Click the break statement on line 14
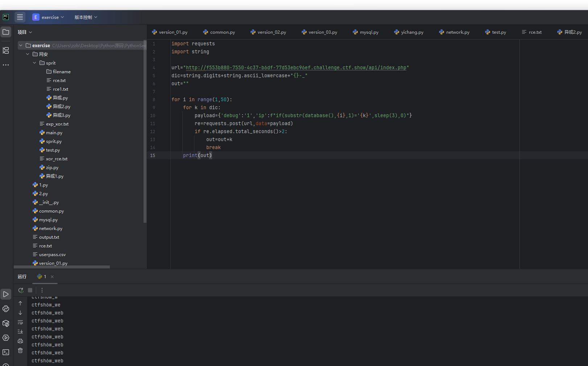588x366 pixels. point(214,148)
